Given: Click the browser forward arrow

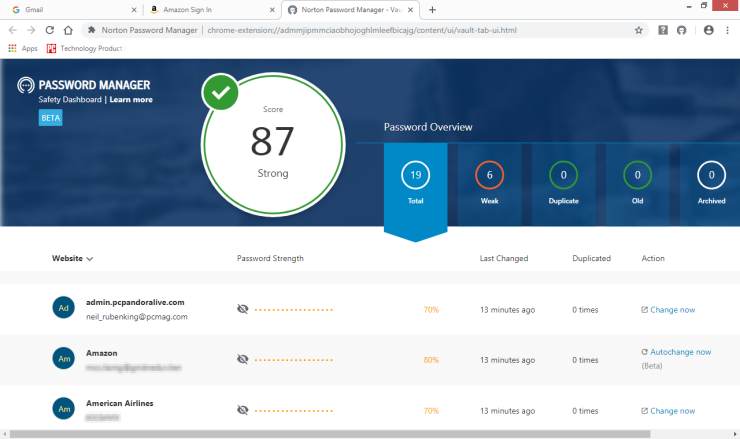Looking at the screenshot, I should pyautogui.click(x=31, y=30).
